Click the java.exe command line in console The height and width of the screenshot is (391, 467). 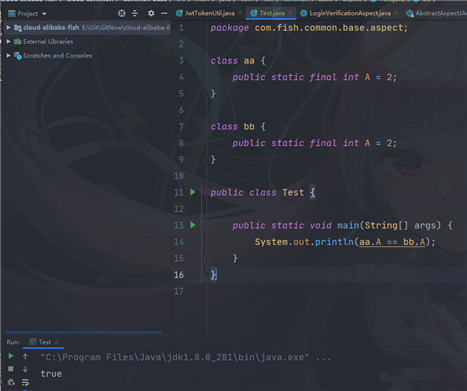(185, 358)
